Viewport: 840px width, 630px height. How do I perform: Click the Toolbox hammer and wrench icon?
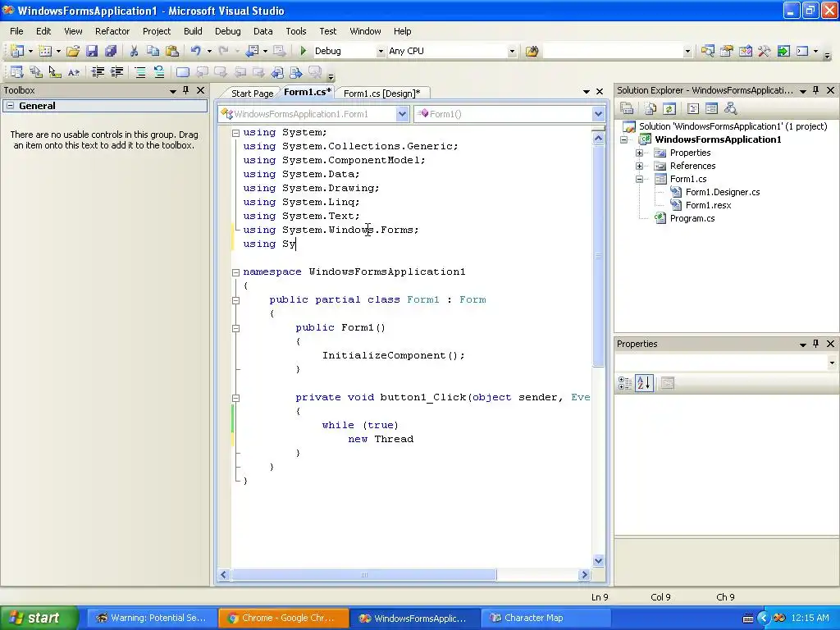pyautogui.click(x=764, y=51)
